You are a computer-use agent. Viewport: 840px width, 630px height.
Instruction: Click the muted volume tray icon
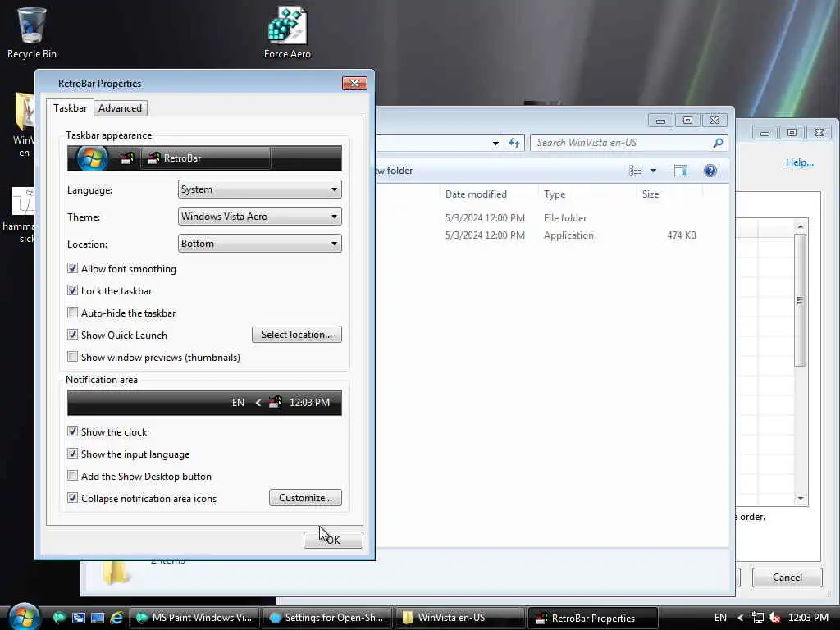click(774, 618)
